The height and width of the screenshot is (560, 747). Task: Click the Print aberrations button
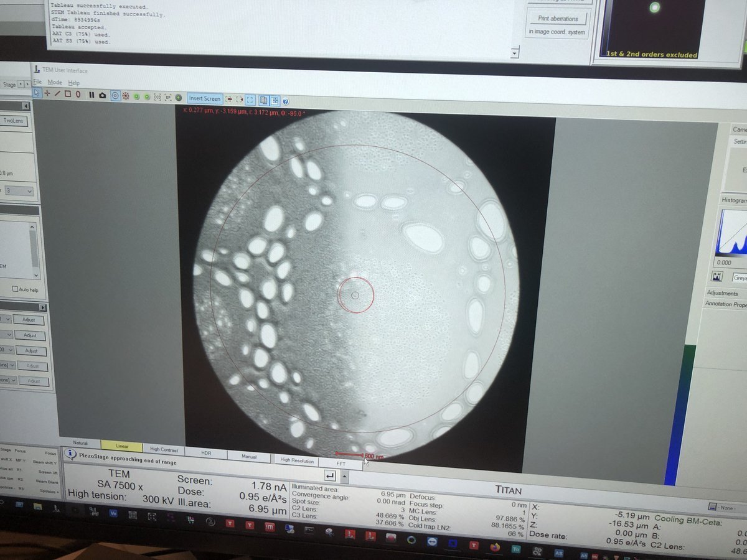click(x=557, y=19)
